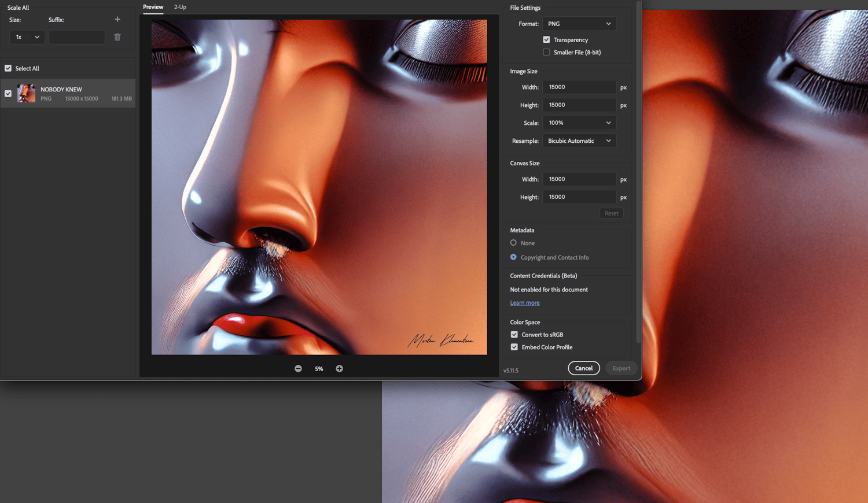Click the Canvas Size Width field
The image size is (868, 503).
(x=579, y=179)
